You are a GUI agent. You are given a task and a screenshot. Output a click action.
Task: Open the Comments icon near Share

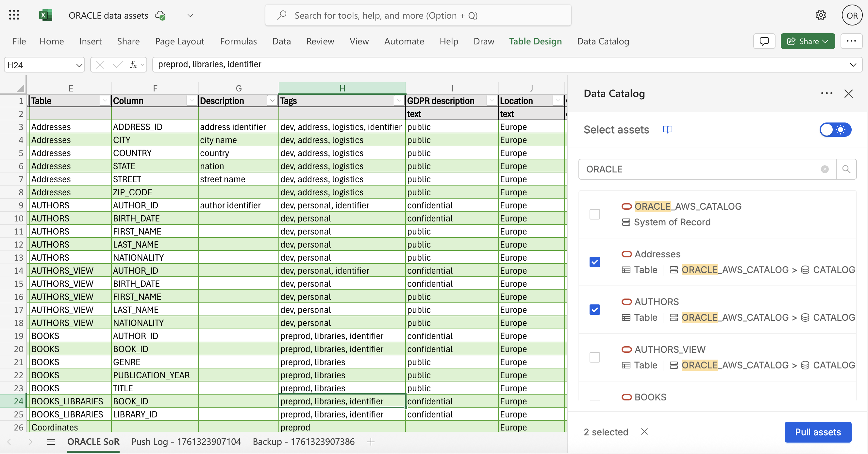pyautogui.click(x=764, y=41)
